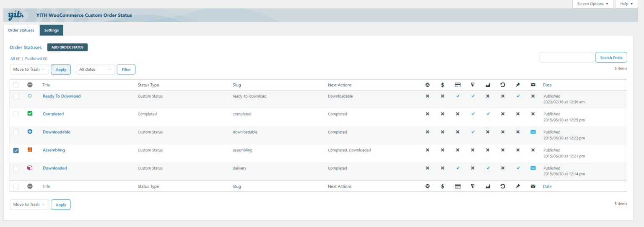644x227 pixels.
Task: Switch to the Order Statuses tab
Action: tap(21, 30)
